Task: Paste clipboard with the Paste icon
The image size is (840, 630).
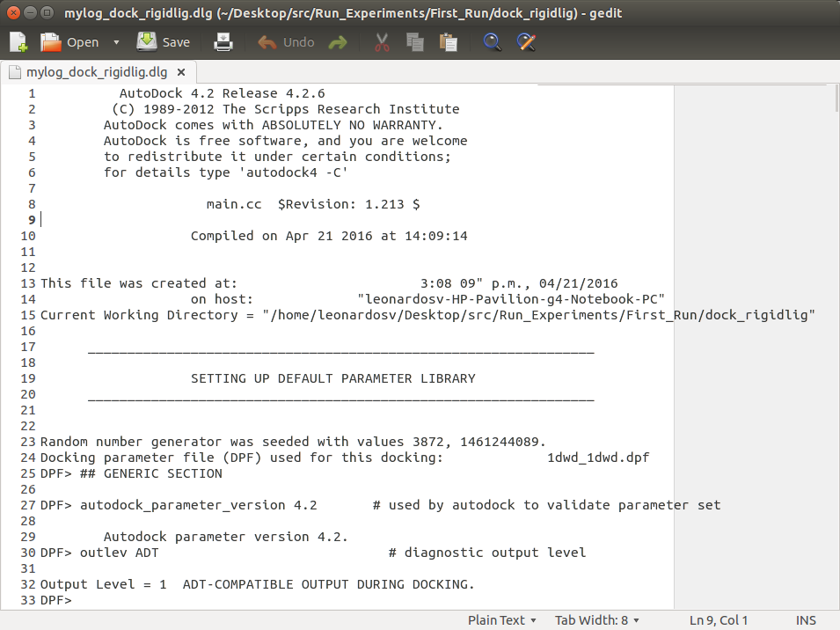Action: point(448,41)
